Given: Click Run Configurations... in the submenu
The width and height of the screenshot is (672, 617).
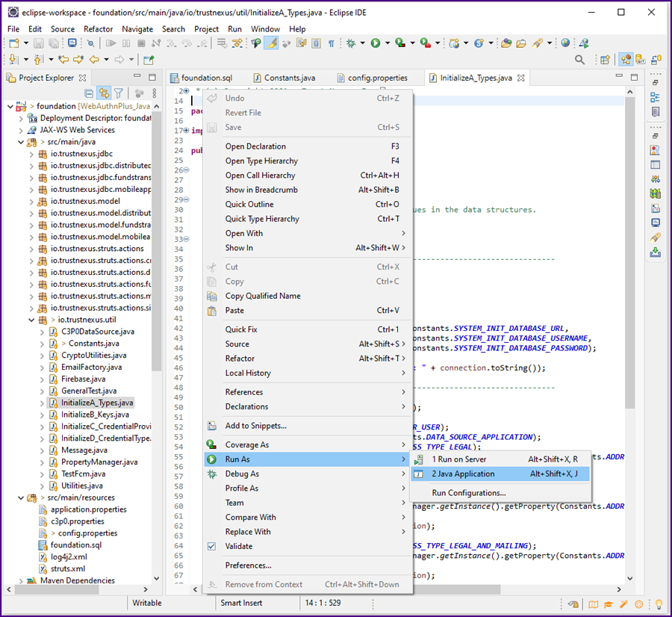Looking at the screenshot, I should (500, 493).
